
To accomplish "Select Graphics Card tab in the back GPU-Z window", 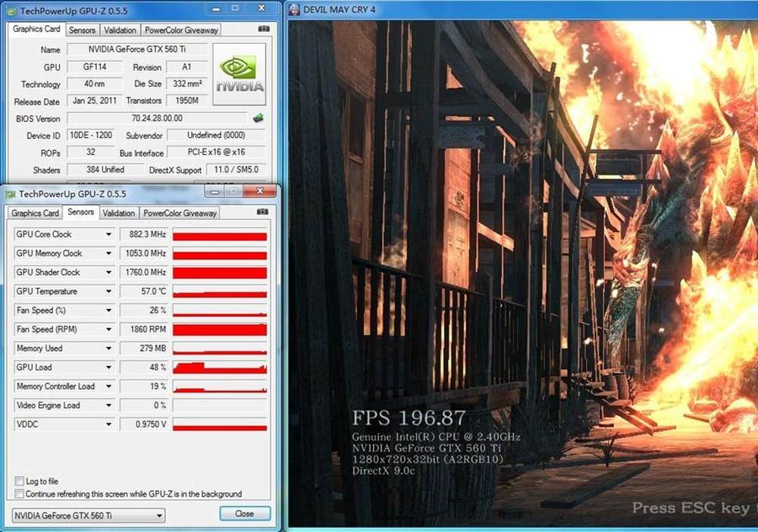I will coord(36,29).
